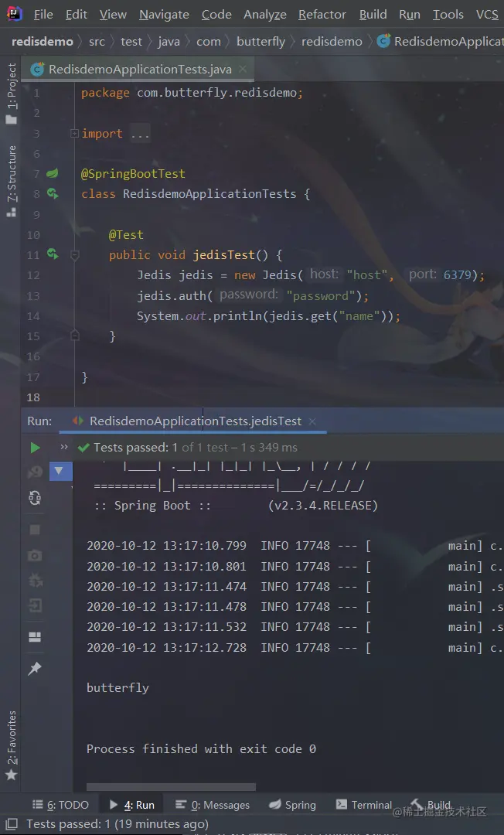The width and height of the screenshot is (504, 835).
Task: Pin the Run tab with the pin icon
Action: point(35,668)
